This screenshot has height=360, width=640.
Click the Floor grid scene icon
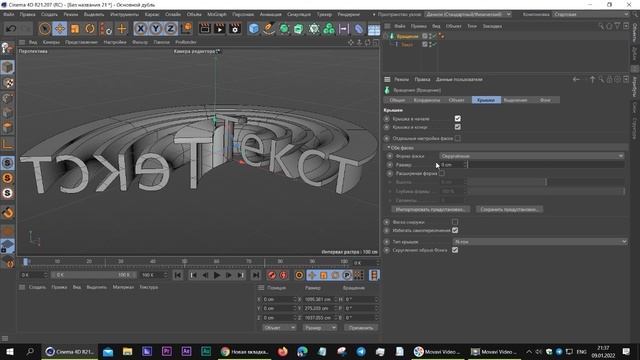tap(373, 29)
